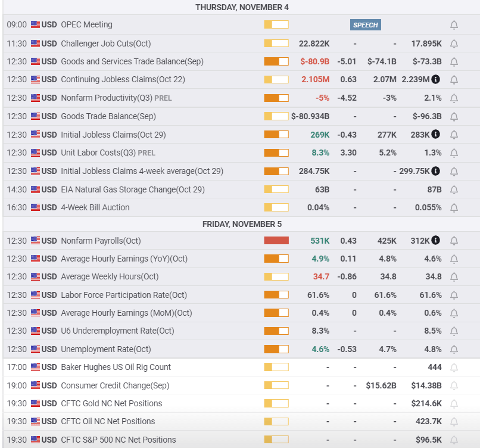Click info icon beside Initial Jobless Claims 283K
This screenshot has width=480, height=448.
click(435, 134)
